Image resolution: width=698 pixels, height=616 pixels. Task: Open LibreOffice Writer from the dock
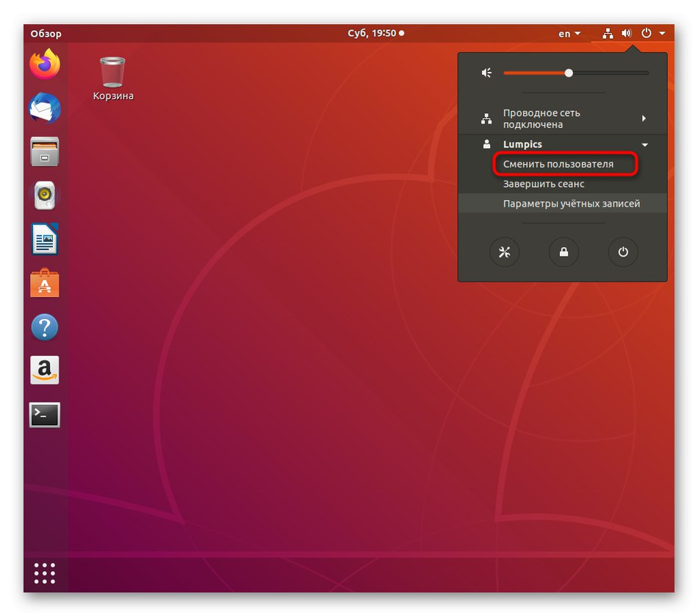[45, 239]
